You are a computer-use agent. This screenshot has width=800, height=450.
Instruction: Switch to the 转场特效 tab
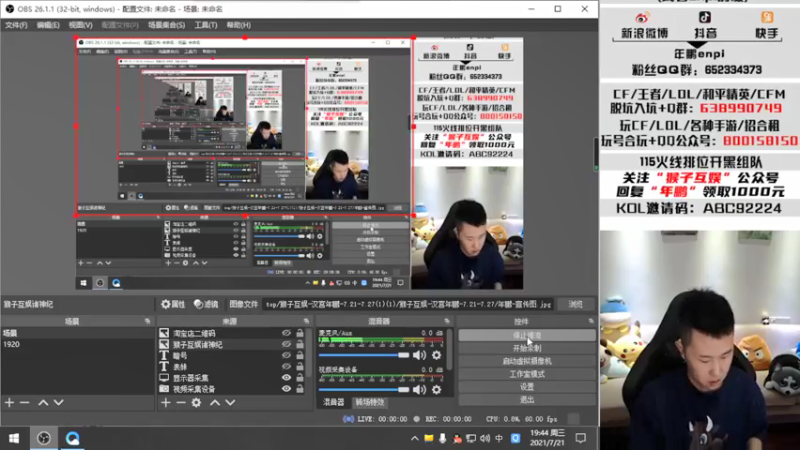(370, 403)
